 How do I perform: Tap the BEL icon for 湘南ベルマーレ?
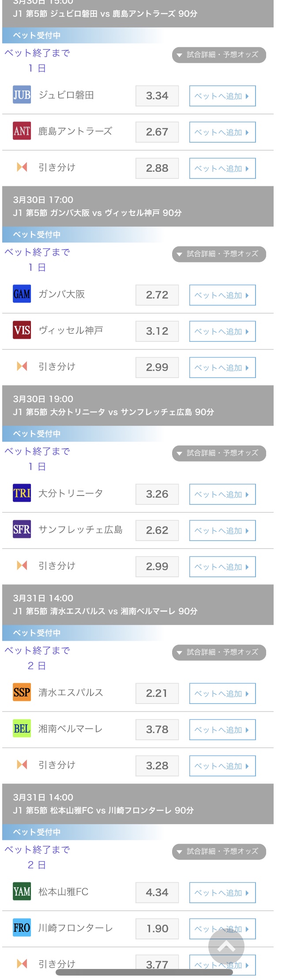pyautogui.click(x=22, y=728)
